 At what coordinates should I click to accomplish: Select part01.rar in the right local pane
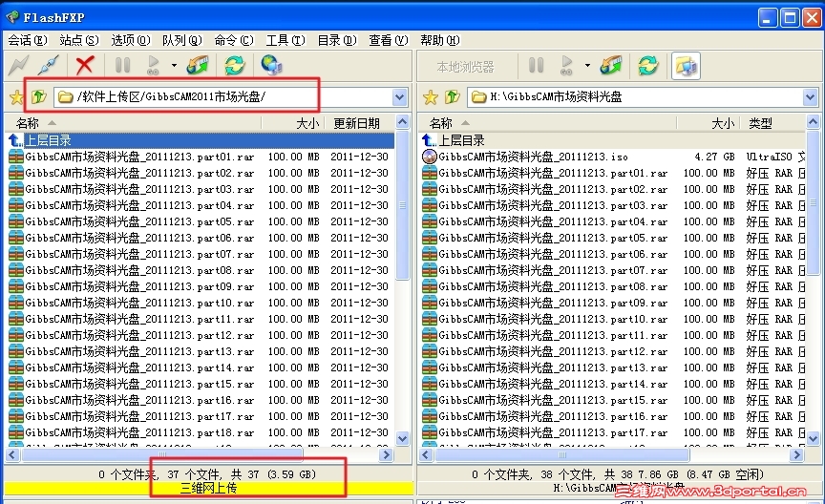point(612,173)
